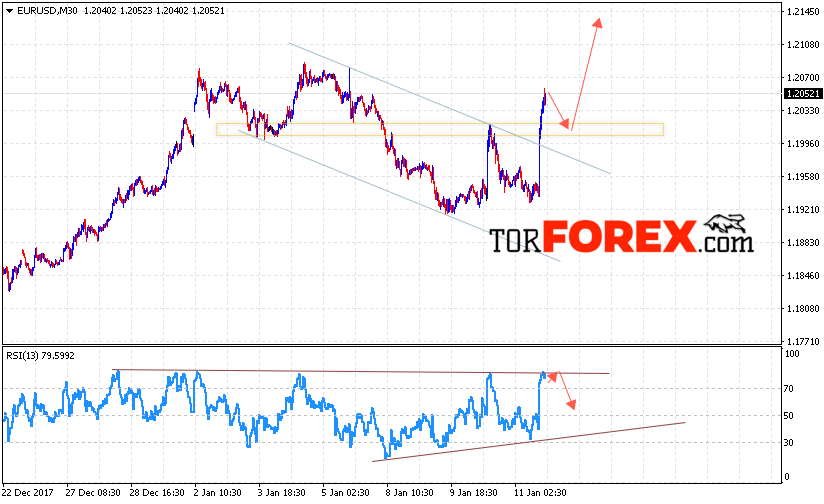
Task: Click price level 1.18830 on the scale
Action: [x=804, y=243]
